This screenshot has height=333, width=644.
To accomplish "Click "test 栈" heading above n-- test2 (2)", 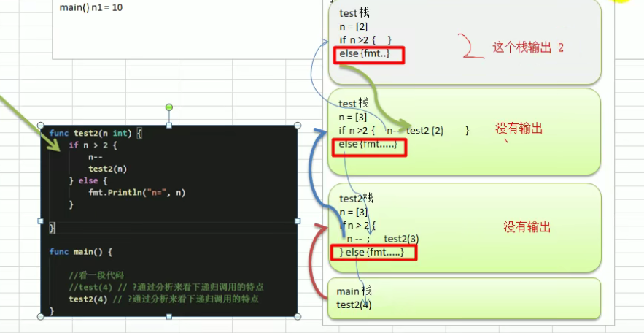I will click(354, 103).
